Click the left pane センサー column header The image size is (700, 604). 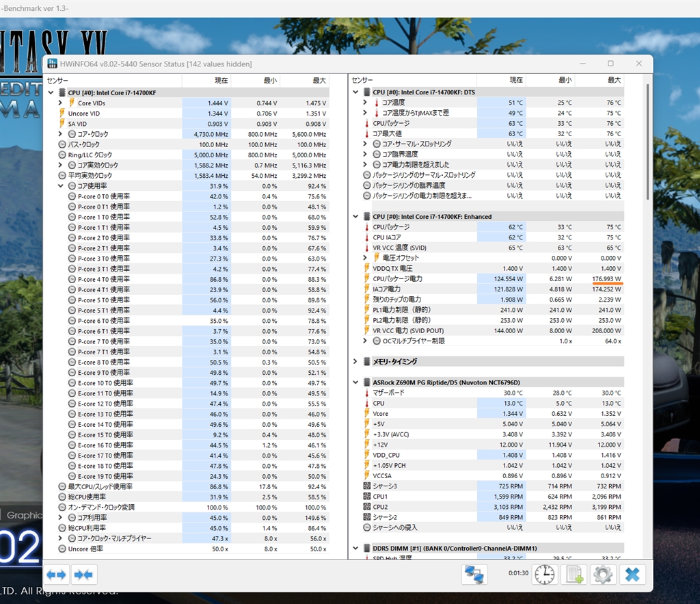click(113, 81)
